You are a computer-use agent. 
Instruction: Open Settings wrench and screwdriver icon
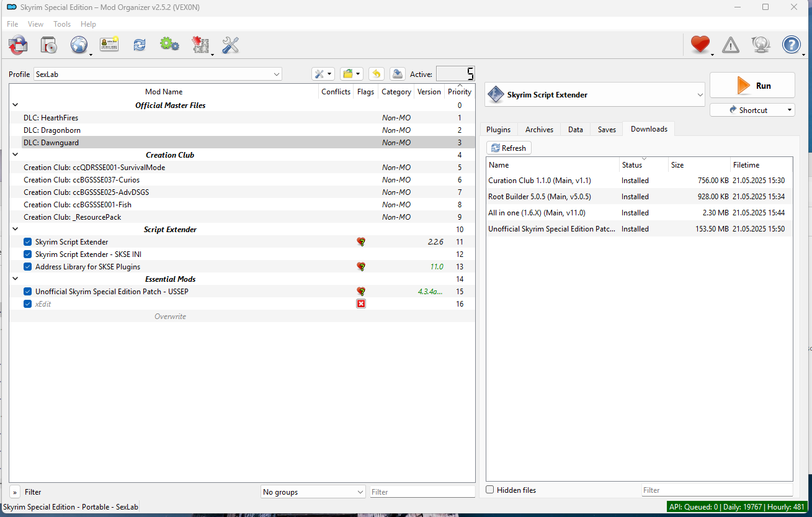(230, 45)
